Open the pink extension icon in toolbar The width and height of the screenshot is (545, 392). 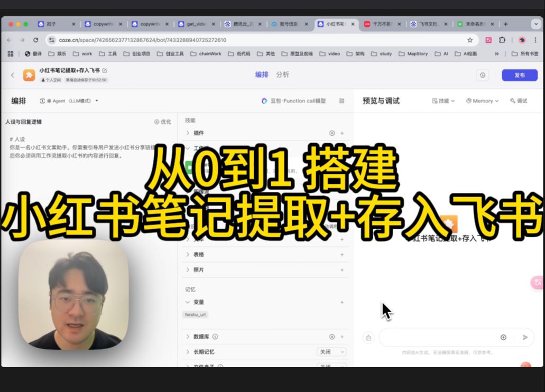[488, 40]
